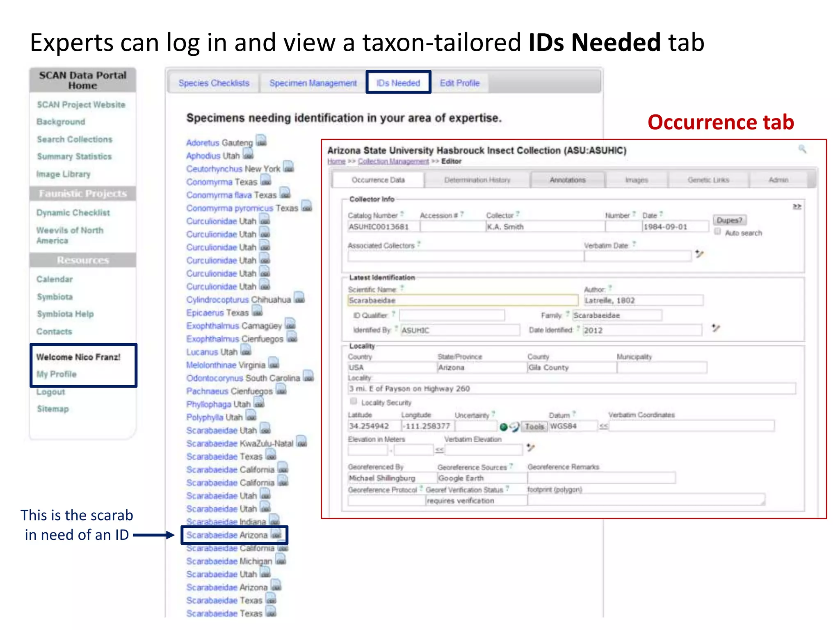This screenshot has width=840, height=630.
Task: Click the magnifier icon in occurrence editor
Action: tap(802, 149)
